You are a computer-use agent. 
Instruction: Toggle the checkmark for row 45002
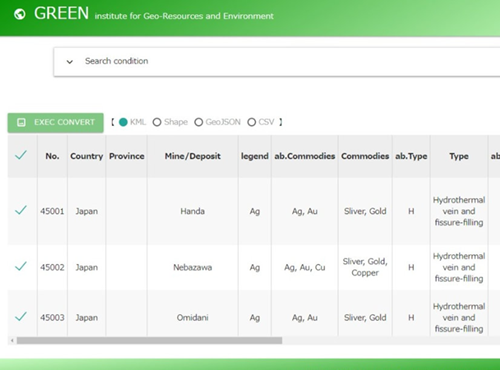(x=21, y=266)
